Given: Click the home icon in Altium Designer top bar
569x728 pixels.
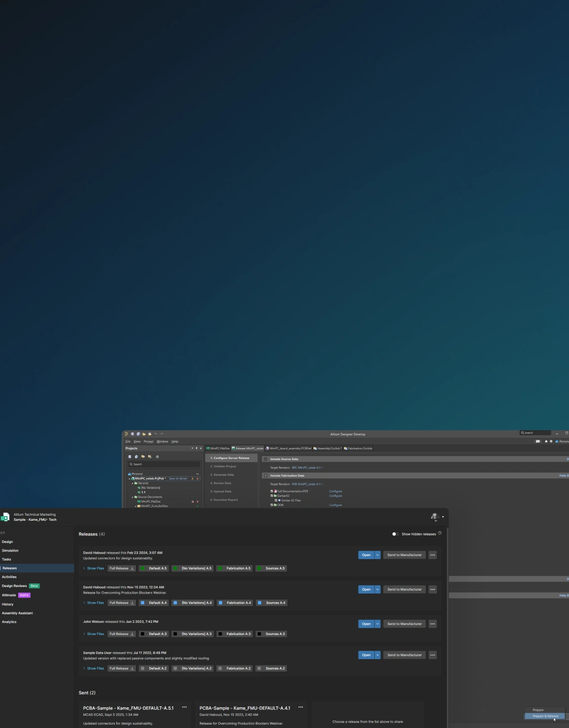Looking at the screenshot, I should (546, 441).
